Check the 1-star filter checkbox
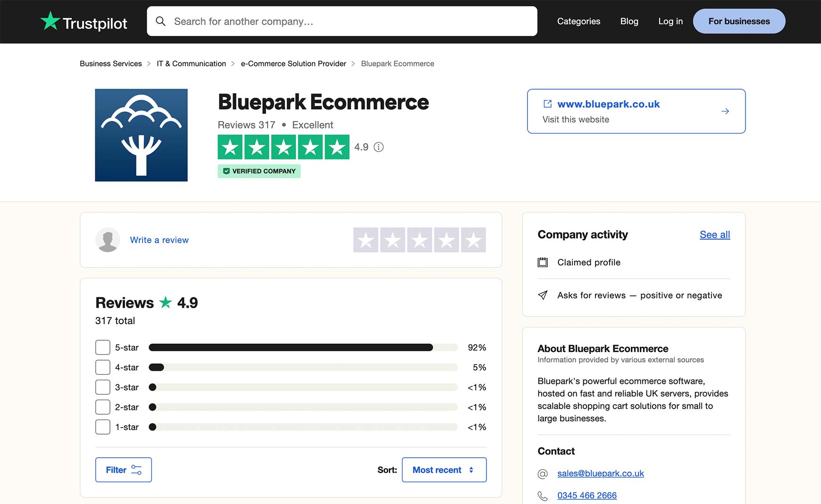 103,427
